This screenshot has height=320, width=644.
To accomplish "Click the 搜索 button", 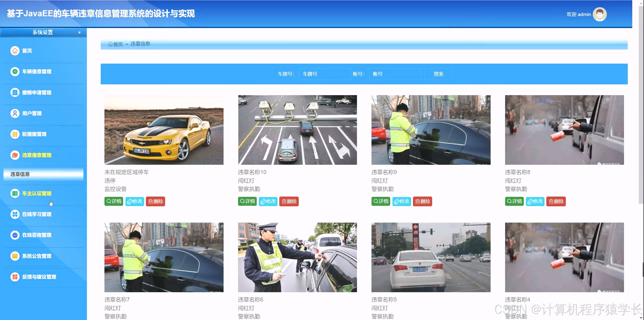I will pos(438,74).
